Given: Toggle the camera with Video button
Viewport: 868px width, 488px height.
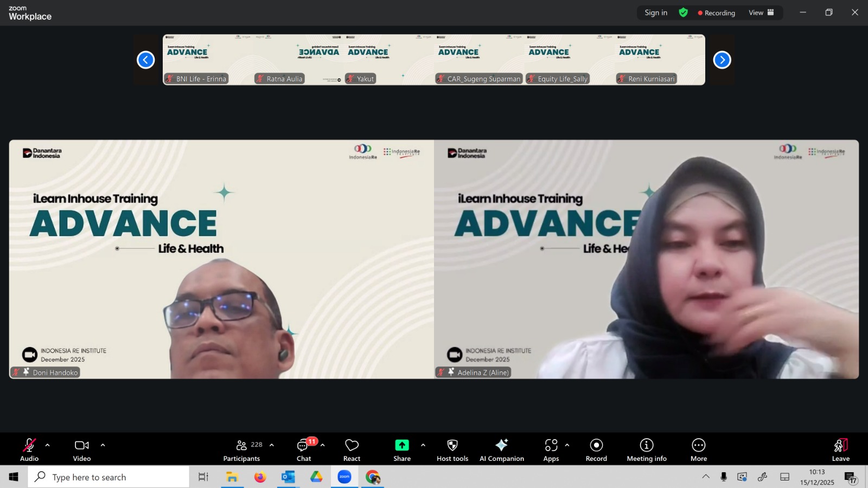Looking at the screenshot, I should point(82,450).
